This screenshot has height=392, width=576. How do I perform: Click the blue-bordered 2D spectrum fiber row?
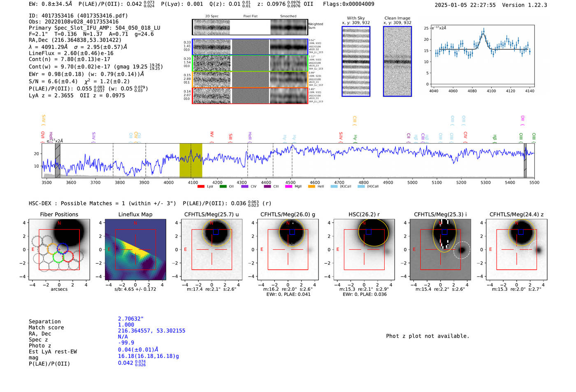click(250, 47)
